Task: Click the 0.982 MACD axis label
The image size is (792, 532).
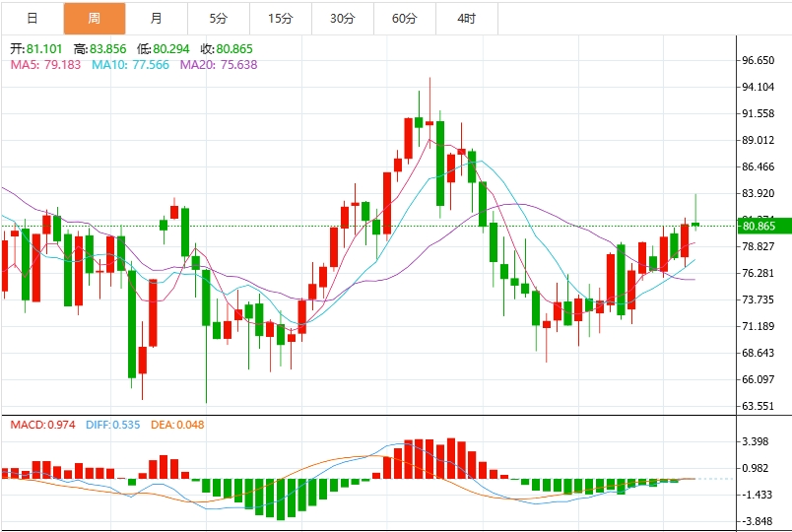Action: pyautogui.click(x=758, y=468)
